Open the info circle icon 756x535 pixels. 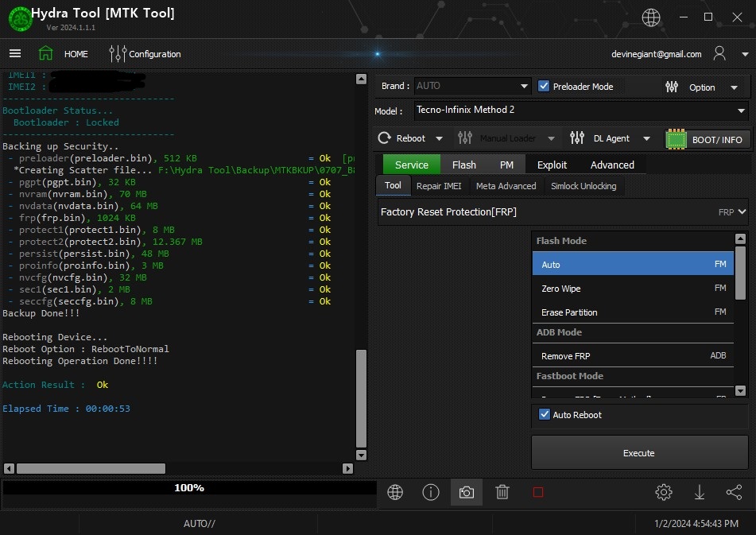(x=431, y=492)
